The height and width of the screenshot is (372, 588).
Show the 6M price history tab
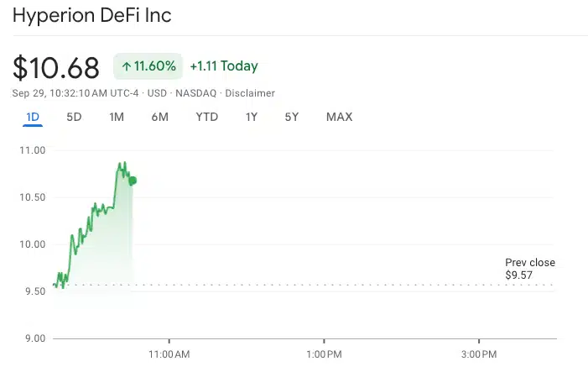click(x=159, y=117)
